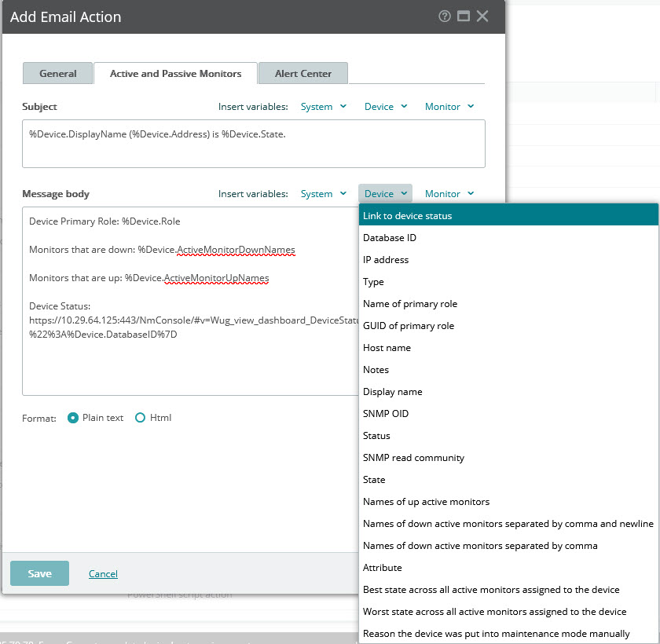This screenshot has height=644, width=660.
Task: Choose the Status variable
Action: (508, 436)
